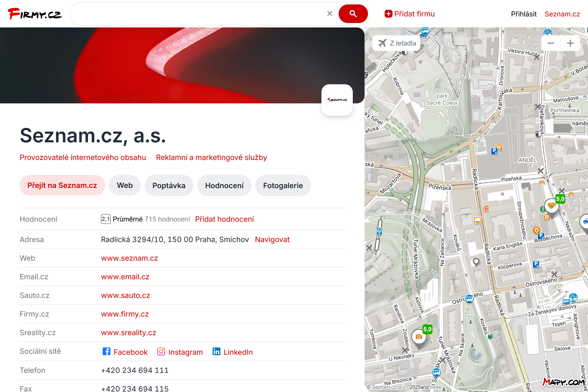The height and width of the screenshot is (392, 588).
Task: Open www.sreality.cz link
Action: tap(128, 332)
